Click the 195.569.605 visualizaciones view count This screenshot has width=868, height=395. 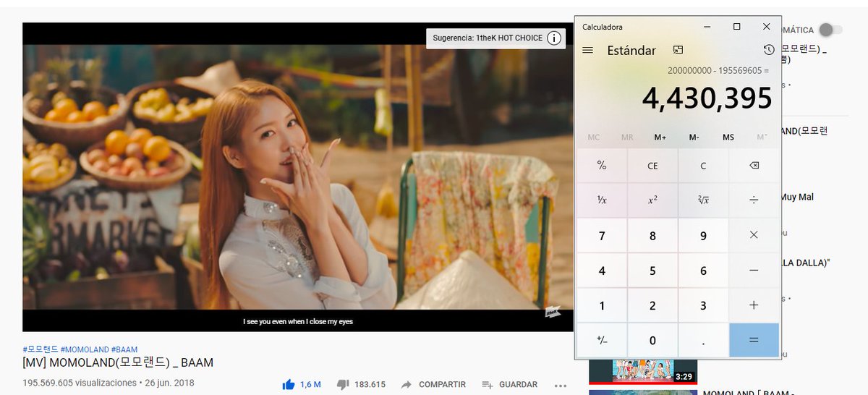(x=80, y=383)
